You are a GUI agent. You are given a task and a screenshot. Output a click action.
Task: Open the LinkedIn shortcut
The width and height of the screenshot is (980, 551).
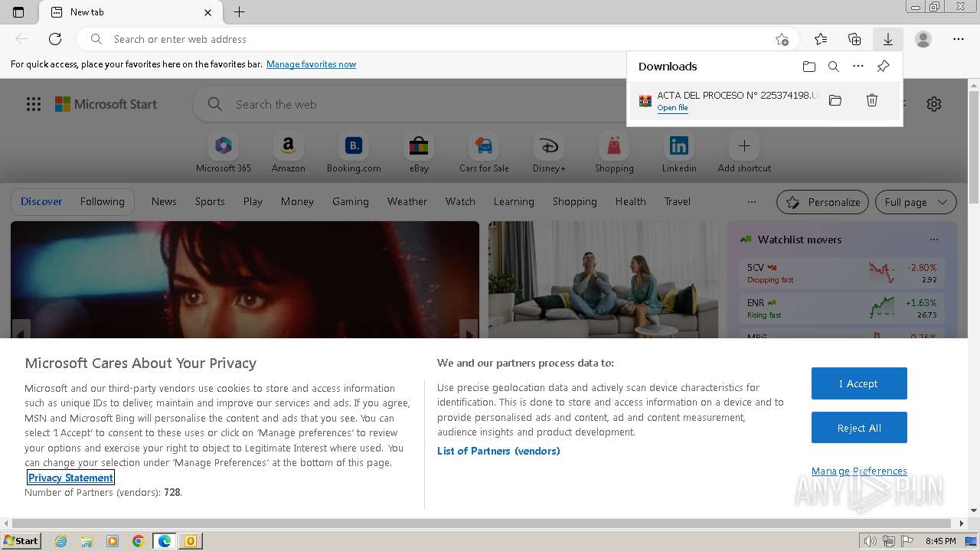tap(679, 153)
